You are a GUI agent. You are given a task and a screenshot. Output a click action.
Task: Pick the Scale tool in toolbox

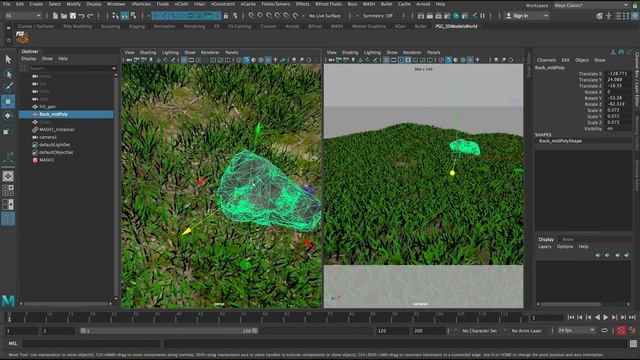coord(8,131)
